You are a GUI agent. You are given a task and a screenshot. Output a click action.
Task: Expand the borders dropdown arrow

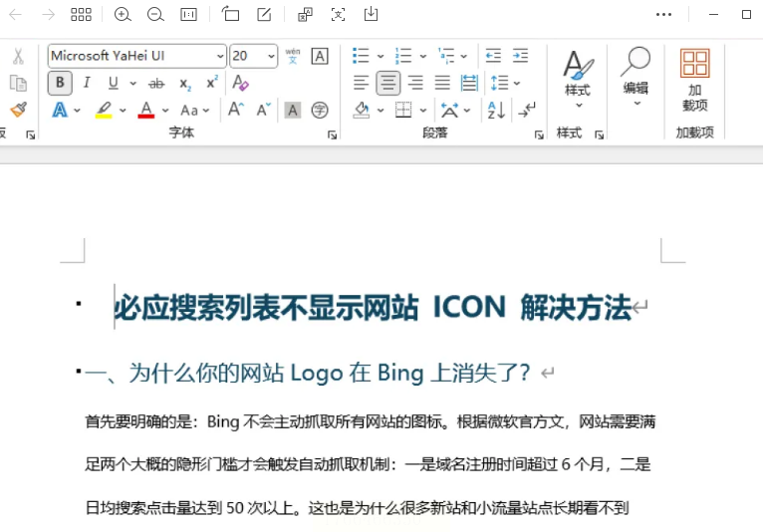pos(423,110)
